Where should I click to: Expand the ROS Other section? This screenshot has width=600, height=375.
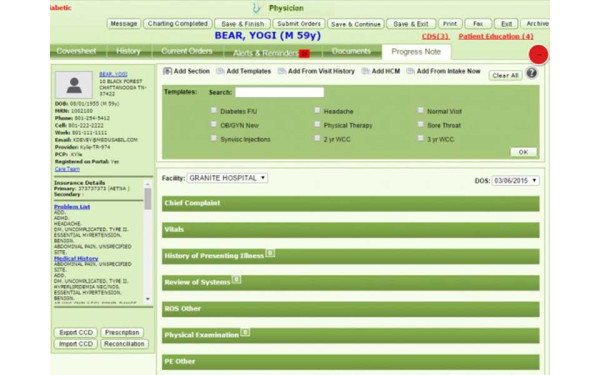[x=351, y=309]
